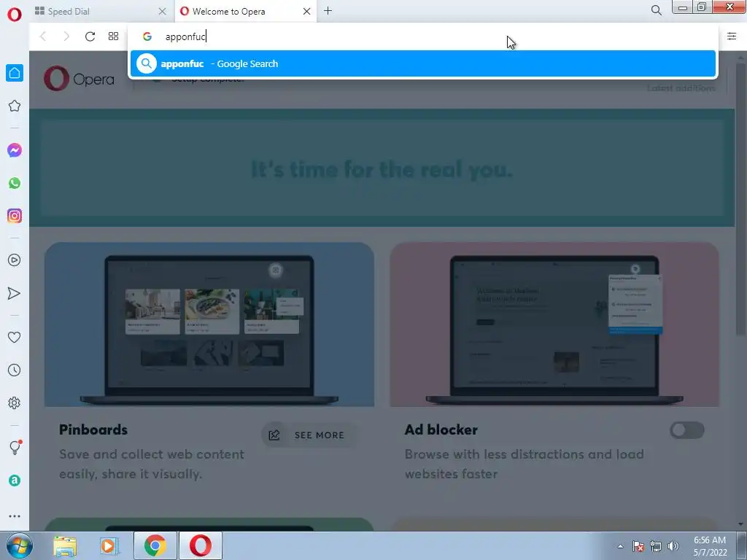
Task: Click the Ad blocker heading
Action: 441,429
